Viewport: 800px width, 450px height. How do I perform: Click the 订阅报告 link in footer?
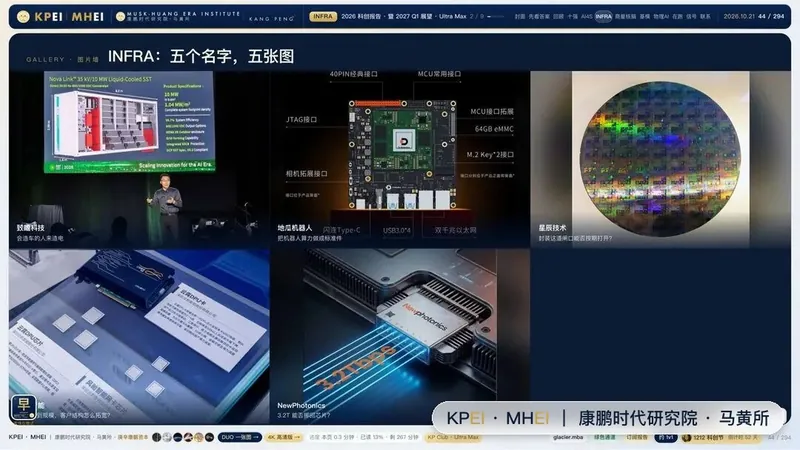(x=637, y=437)
